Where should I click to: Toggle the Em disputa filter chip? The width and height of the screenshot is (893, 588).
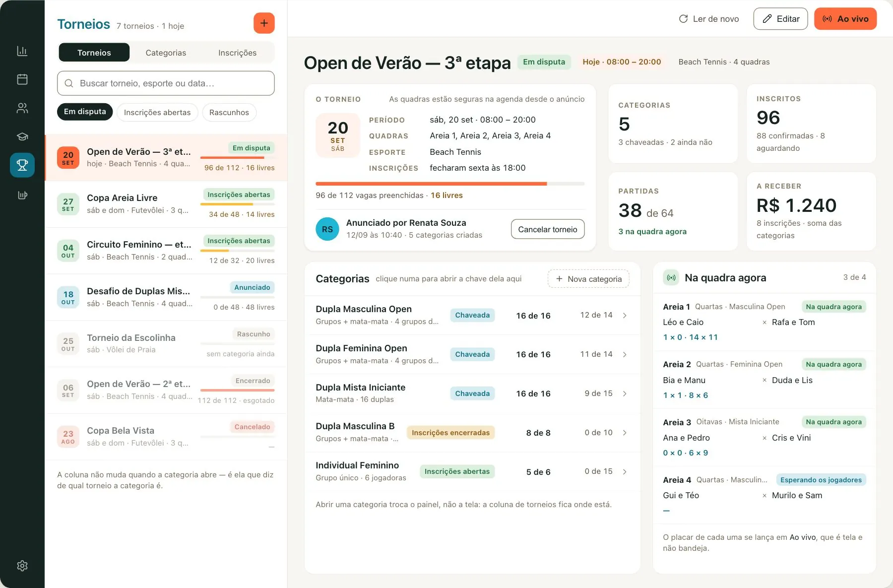[x=85, y=112]
